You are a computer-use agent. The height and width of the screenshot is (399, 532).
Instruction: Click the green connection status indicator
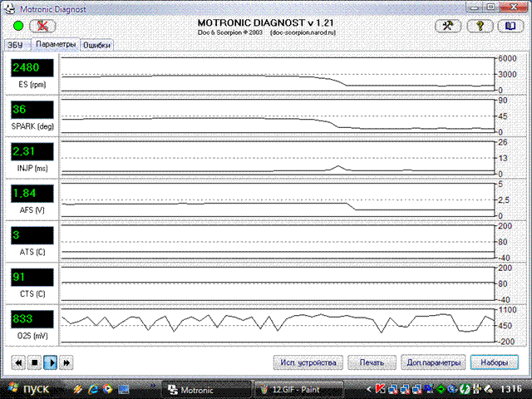pos(18,26)
